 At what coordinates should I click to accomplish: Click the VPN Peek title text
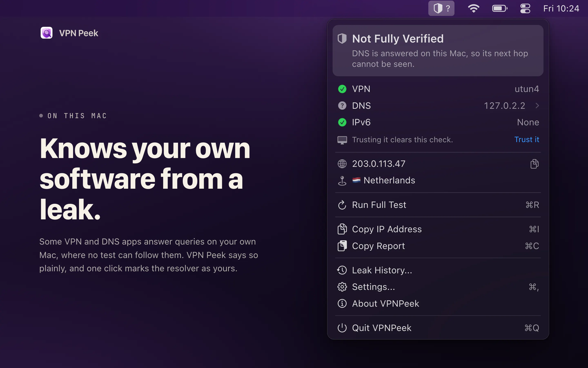78,33
